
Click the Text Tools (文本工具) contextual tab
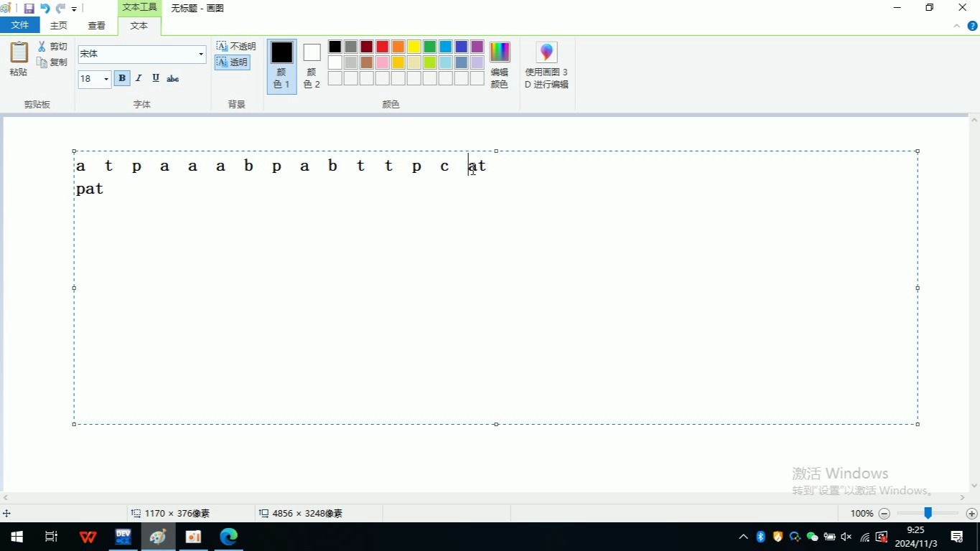point(139,8)
